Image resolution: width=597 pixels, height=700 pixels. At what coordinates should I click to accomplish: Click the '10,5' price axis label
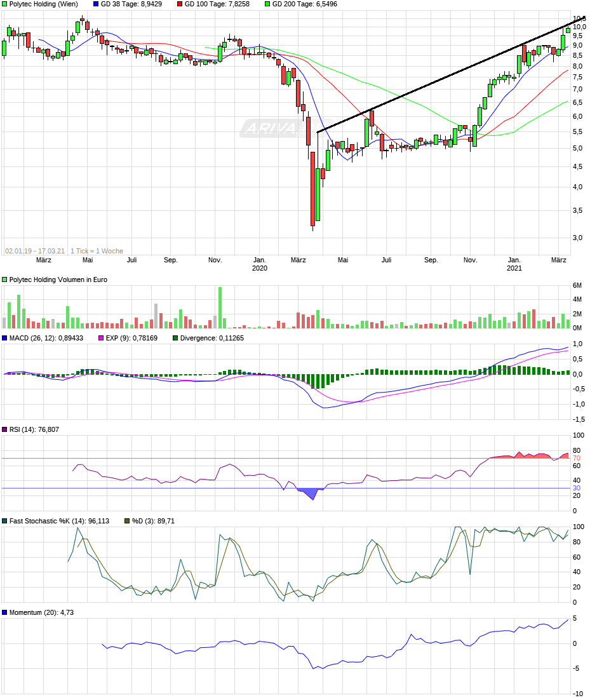[x=580, y=19]
